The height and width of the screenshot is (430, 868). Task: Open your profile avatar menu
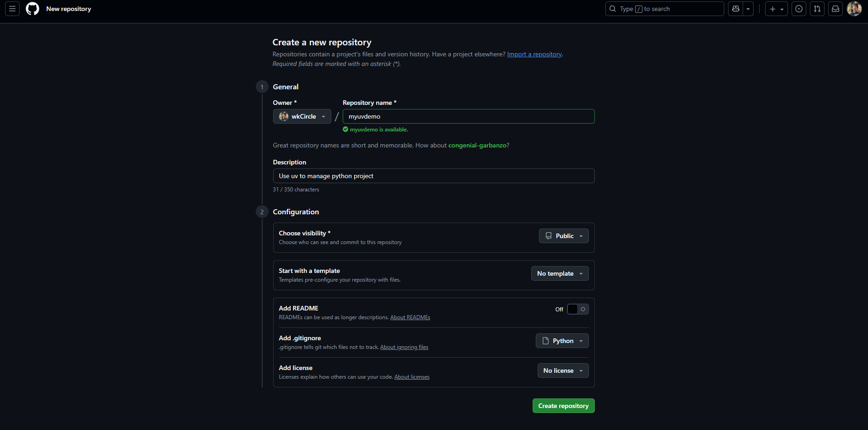tap(854, 8)
